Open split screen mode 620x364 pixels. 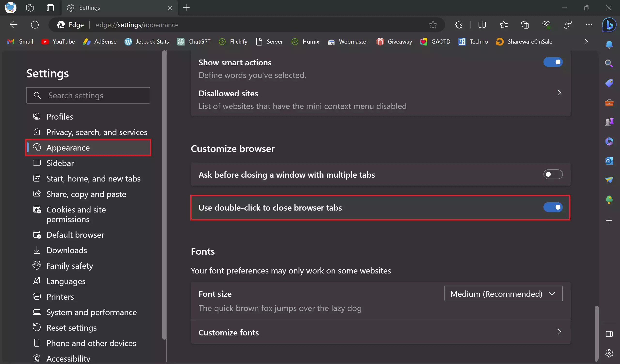482,25
